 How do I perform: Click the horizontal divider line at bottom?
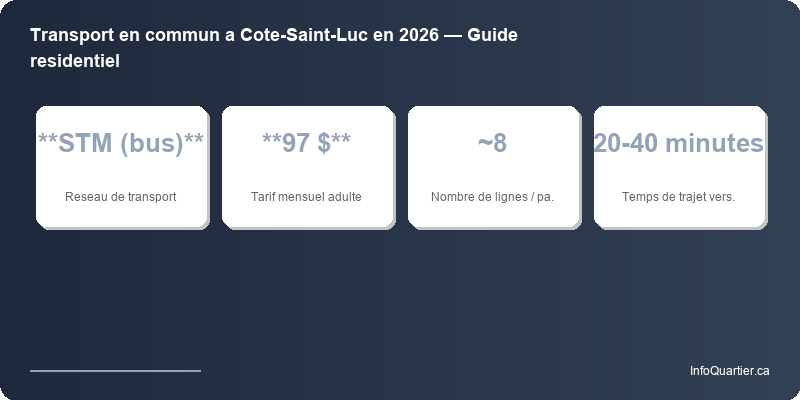(115, 370)
